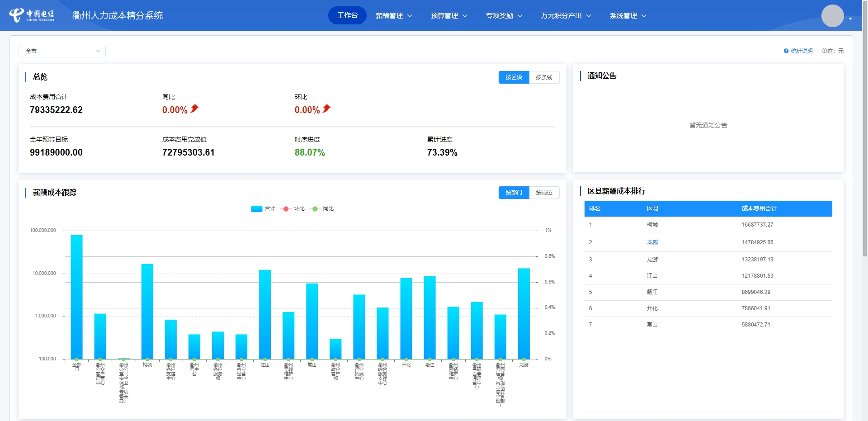Click the red up arrow next to 环比
868x421 pixels.
pyautogui.click(x=327, y=109)
